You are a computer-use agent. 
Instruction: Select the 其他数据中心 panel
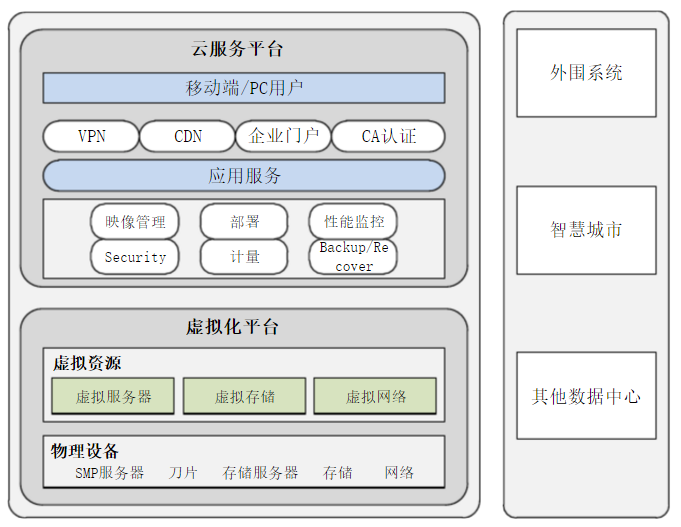(586, 396)
